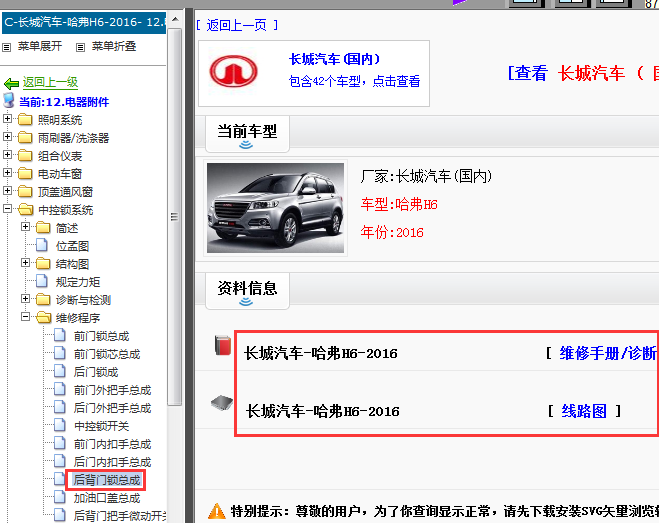The height and width of the screenshot is (523, 659).
Task: Select the 资料信息 tab header
Action: point(247,291)
